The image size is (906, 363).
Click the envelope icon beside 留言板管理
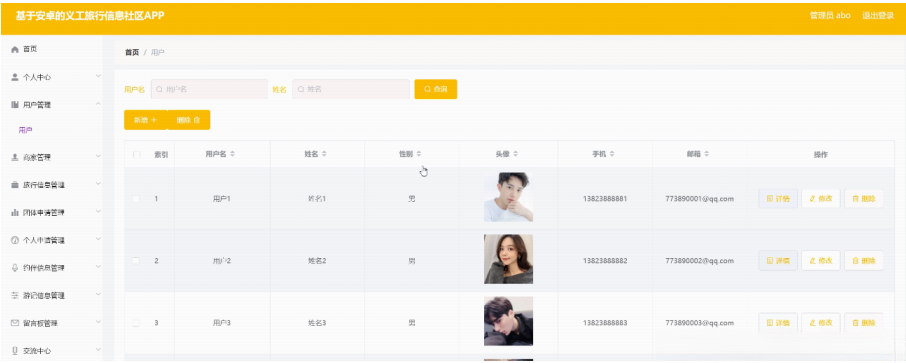point(15,323)
